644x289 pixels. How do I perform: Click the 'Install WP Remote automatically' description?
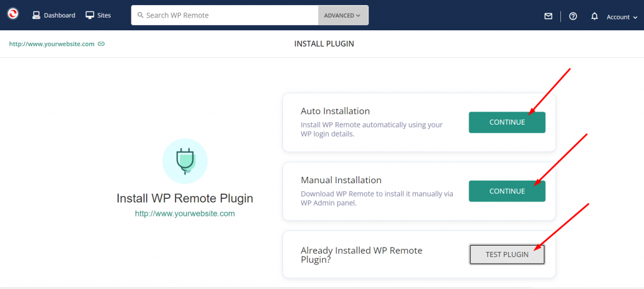372,129
